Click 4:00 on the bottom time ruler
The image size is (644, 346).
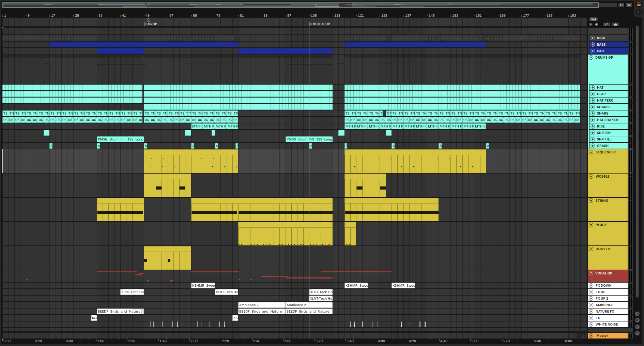click(381, 341)
